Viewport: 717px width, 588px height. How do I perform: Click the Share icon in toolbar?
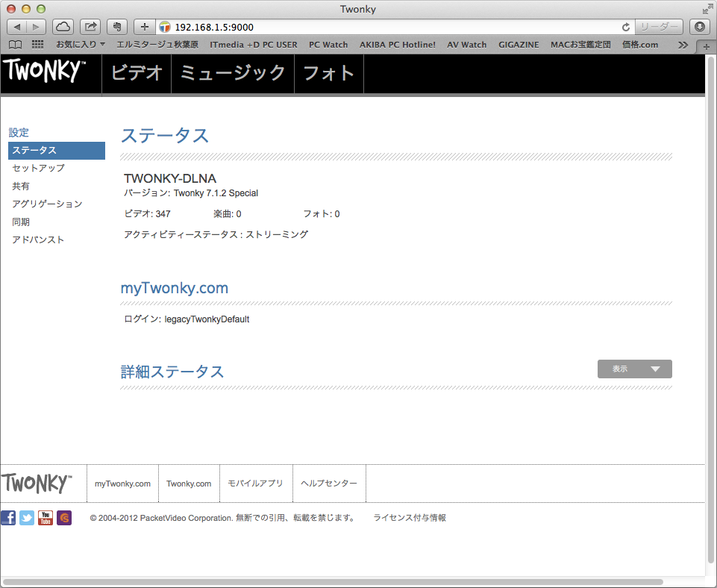tap(90, 27)
